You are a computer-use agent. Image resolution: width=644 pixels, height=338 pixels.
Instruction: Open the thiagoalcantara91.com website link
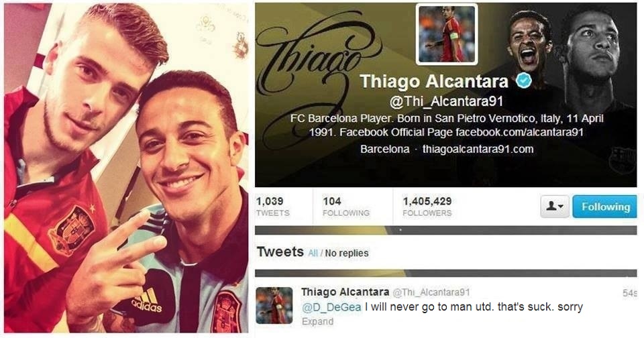(x=478, y=149)
